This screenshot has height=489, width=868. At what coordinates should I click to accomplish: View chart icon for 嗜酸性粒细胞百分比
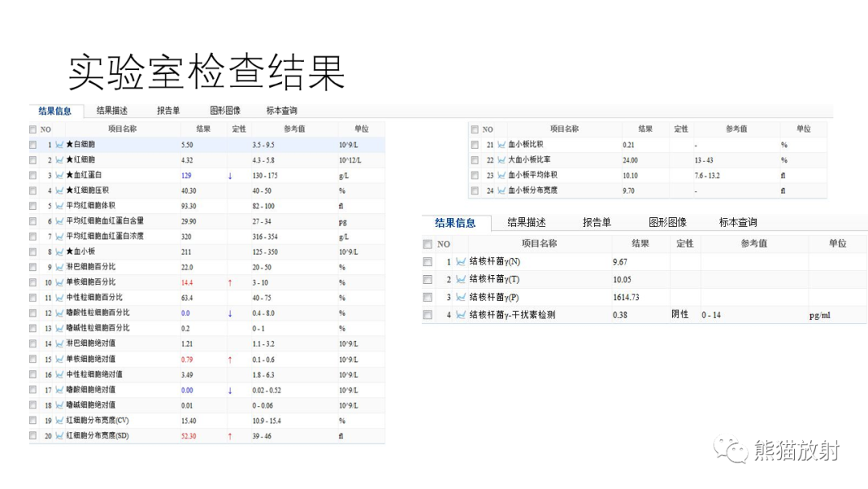(59, 313)
